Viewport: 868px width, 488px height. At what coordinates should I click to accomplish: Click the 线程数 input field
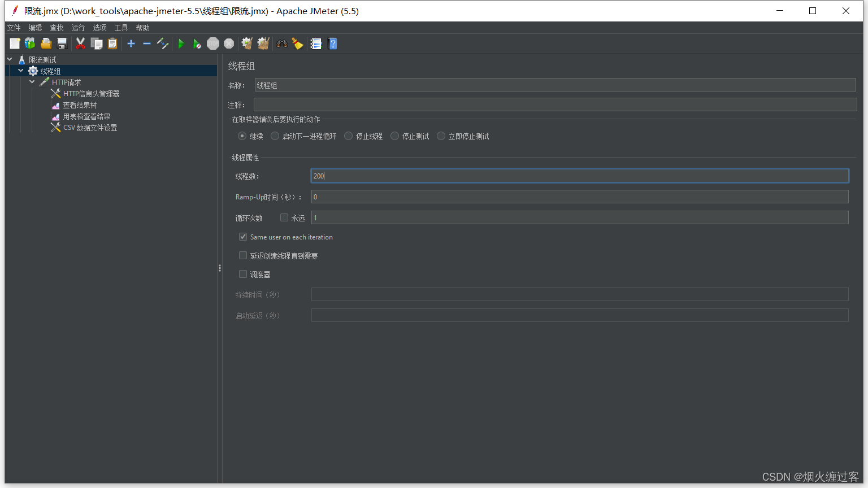coord(580,176)
